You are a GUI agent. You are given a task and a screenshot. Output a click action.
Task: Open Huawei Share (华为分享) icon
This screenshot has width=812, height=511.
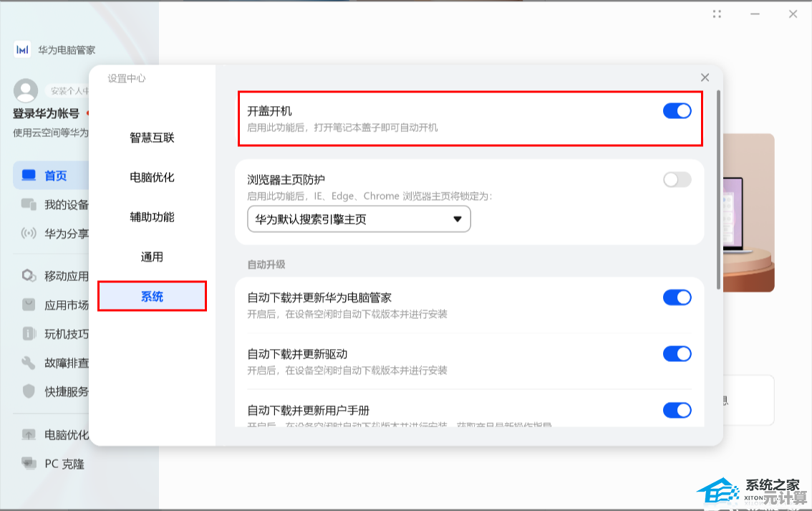click(x=29, y=233)
